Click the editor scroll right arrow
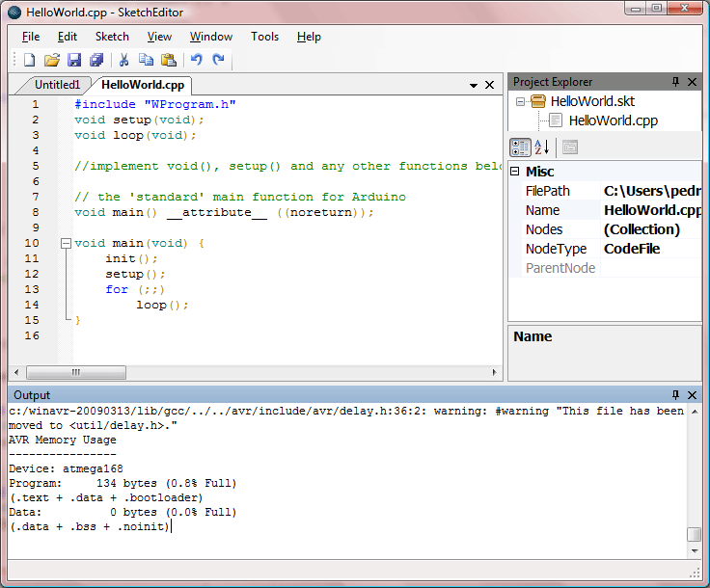710x588 pixels. (x=495, y=373)
